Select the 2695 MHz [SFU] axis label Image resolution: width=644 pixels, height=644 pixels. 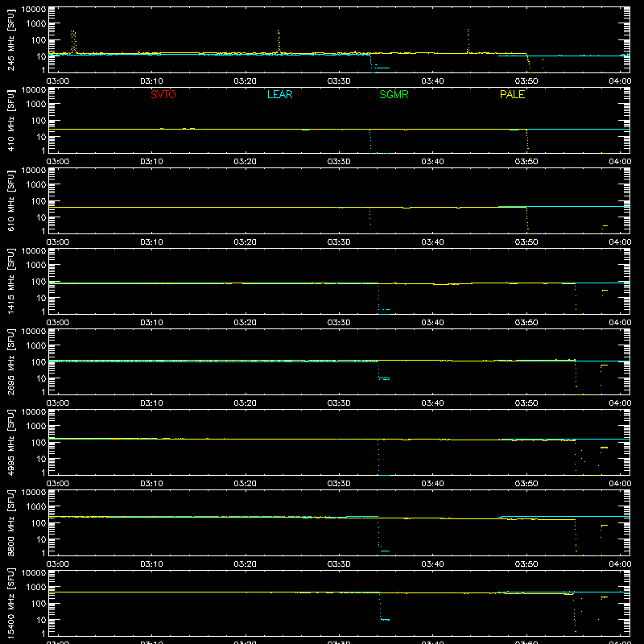tap(11, 362)
